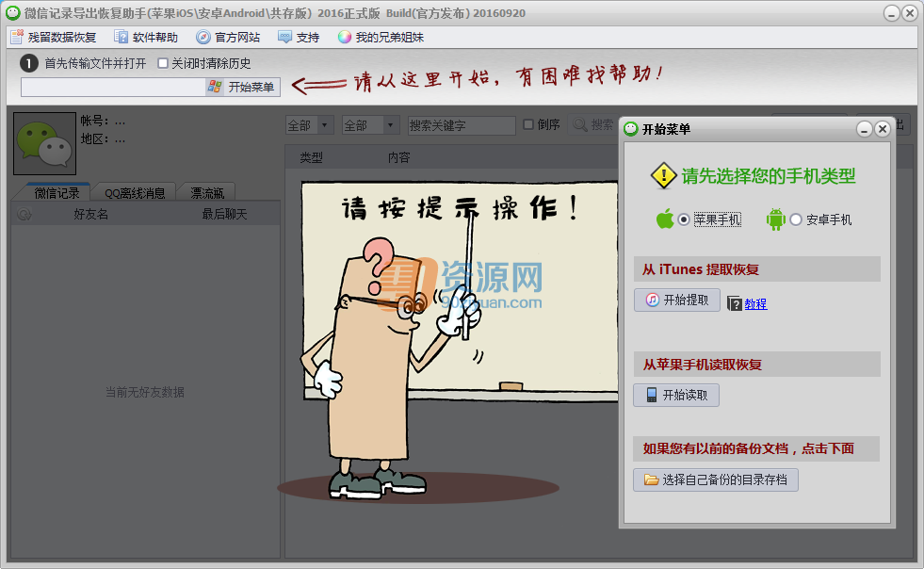Screen dimensions: 924x569
Task: Close the 开始菜单 dialog
Action: (883, 129)
